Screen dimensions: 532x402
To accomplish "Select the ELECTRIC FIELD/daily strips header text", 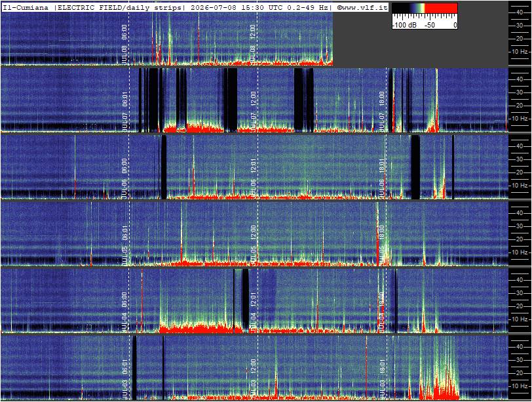I will click(x=119, y=7).
